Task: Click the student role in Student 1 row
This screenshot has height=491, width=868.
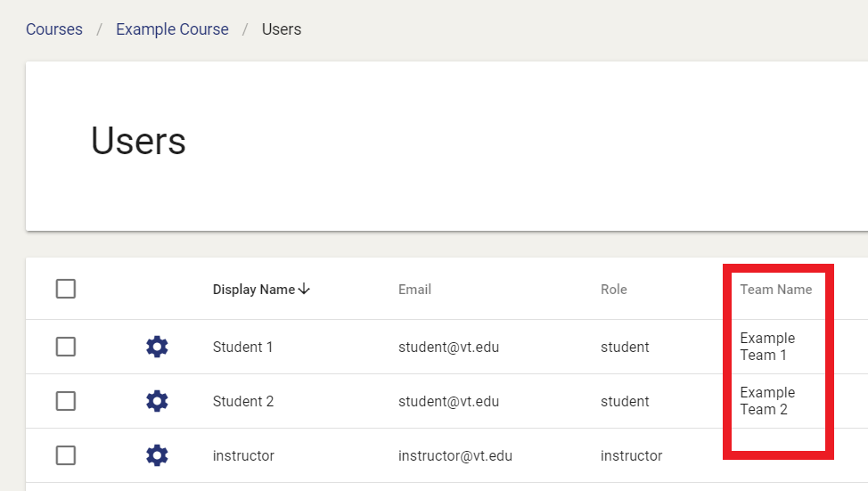Action: pyautogui.click(x=625, y=347)
